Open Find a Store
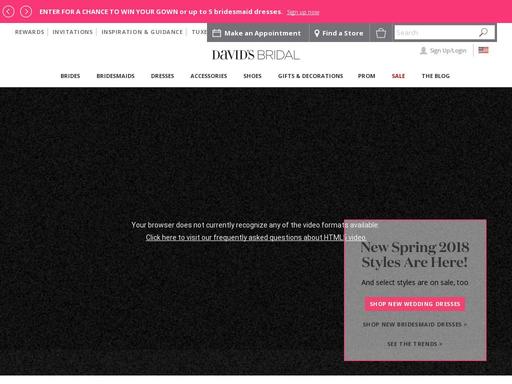The height and width of the screenshot is (384, 512). pyautogui.click(x=339, y=33)
